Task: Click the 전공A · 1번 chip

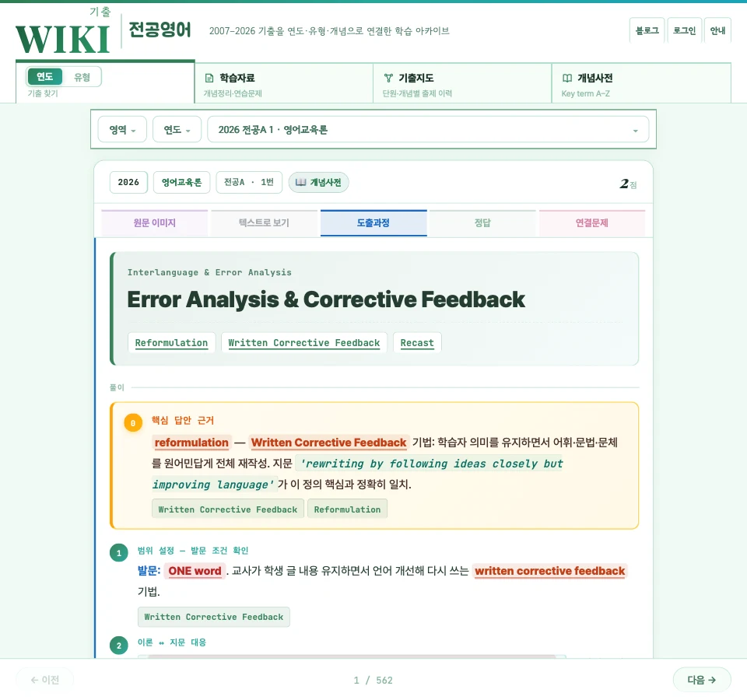Action: [249, 182]
